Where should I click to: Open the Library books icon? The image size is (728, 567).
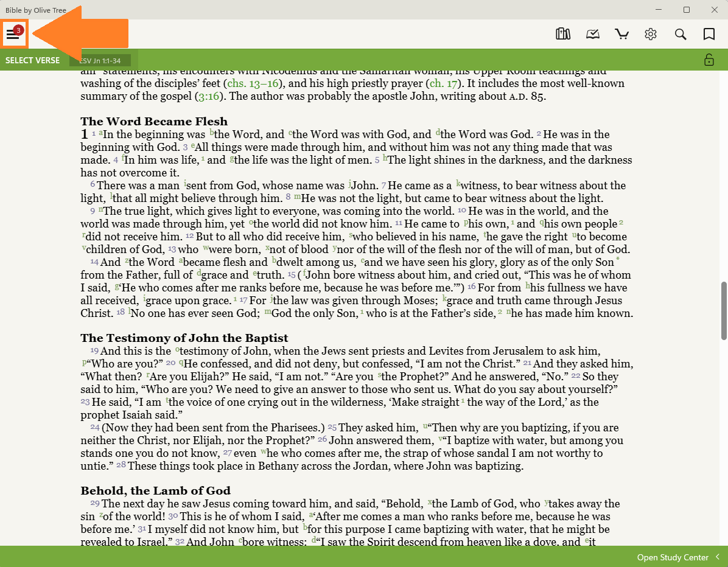(562, 34)
